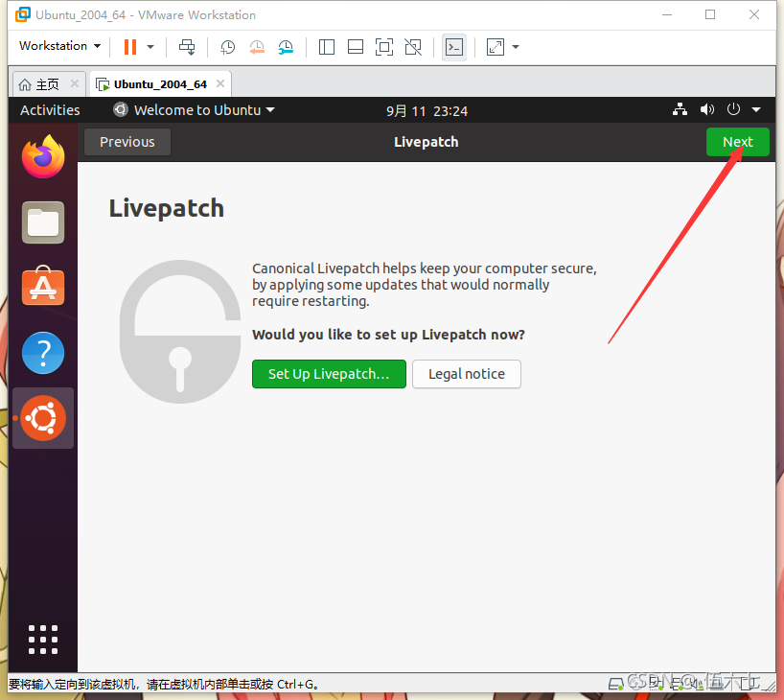
Task: Click the hard disk device status icon
Action: click(x=616, y=683)
